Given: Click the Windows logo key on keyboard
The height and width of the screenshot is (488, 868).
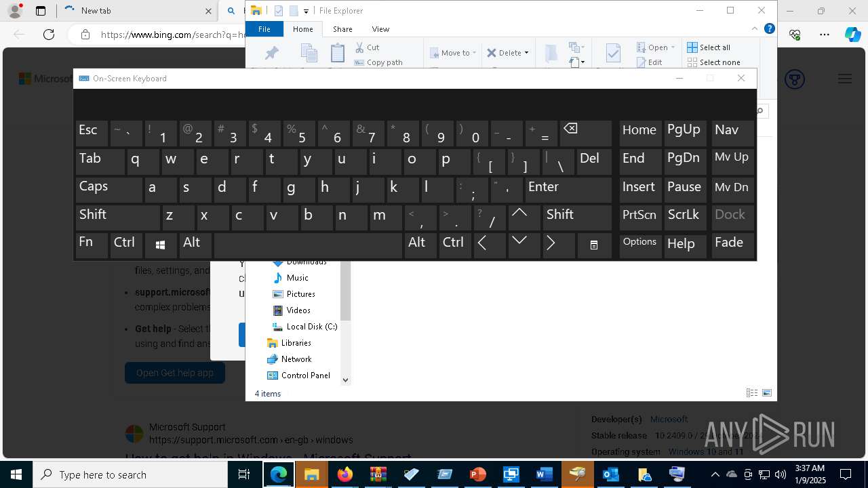Looking at the screenshot, I should coord(161,245).
